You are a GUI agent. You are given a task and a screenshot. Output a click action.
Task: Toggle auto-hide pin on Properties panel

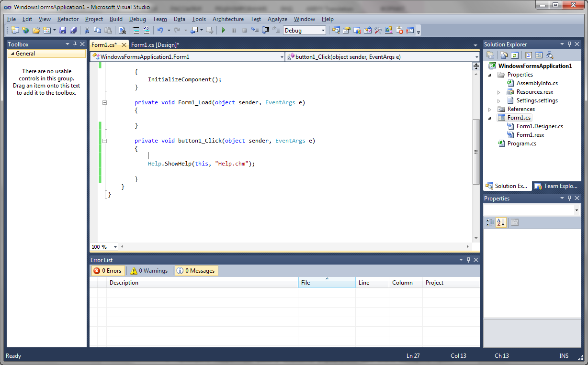click(x=569, y=198)
